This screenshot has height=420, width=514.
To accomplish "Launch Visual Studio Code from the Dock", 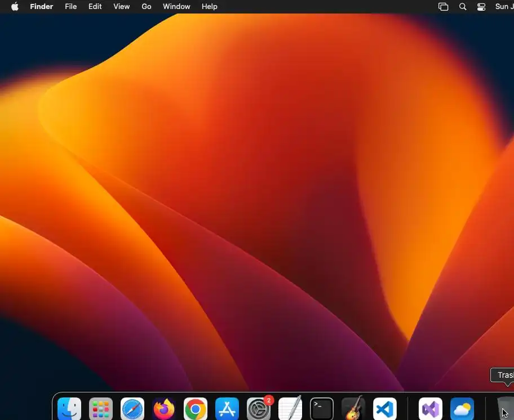I will 385,409.
